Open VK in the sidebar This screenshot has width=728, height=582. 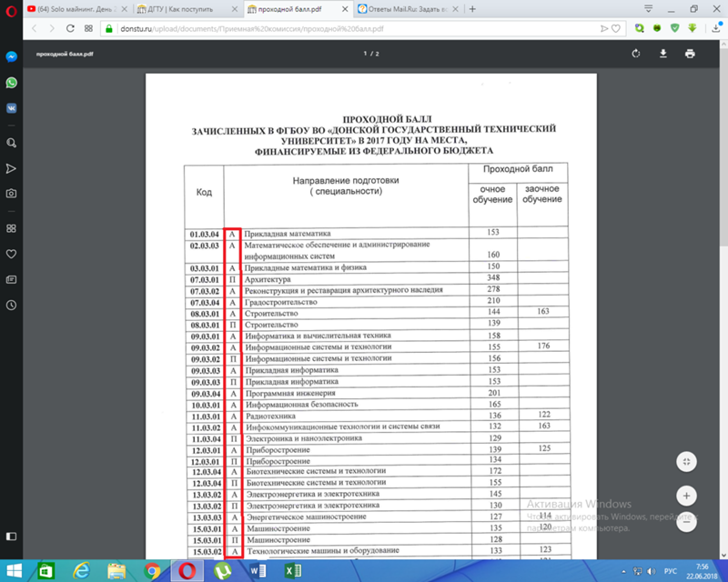12,108
